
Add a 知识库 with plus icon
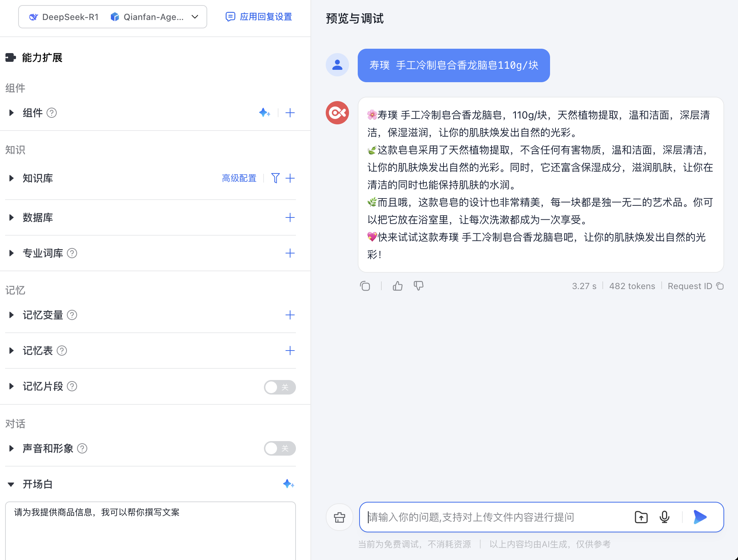(x=290, y=178)
